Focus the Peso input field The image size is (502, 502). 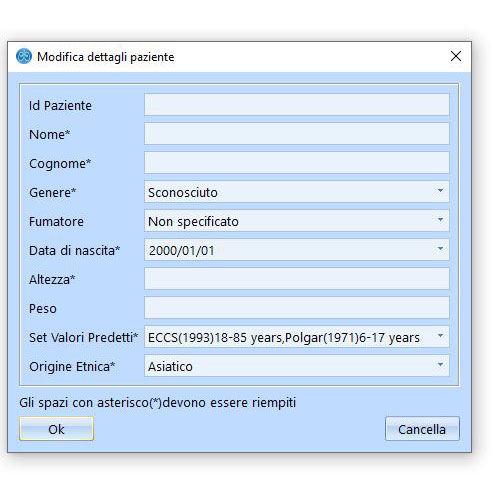tap(297, 308)
